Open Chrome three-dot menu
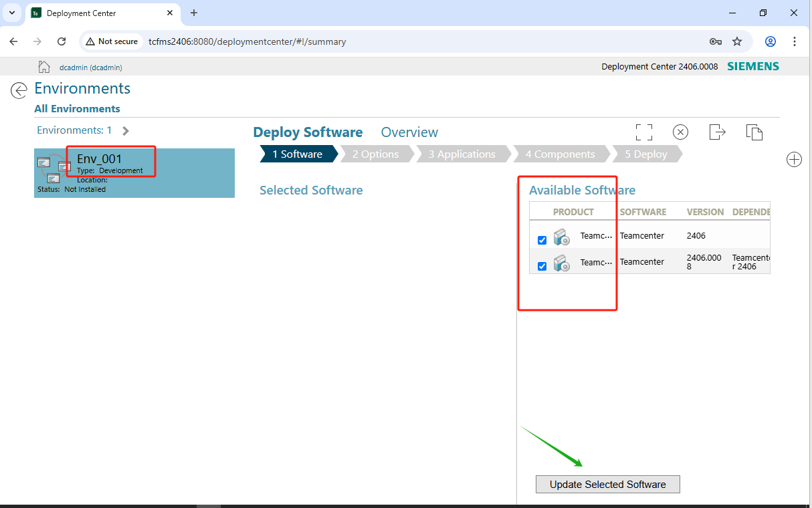 [x=795, y=41]
